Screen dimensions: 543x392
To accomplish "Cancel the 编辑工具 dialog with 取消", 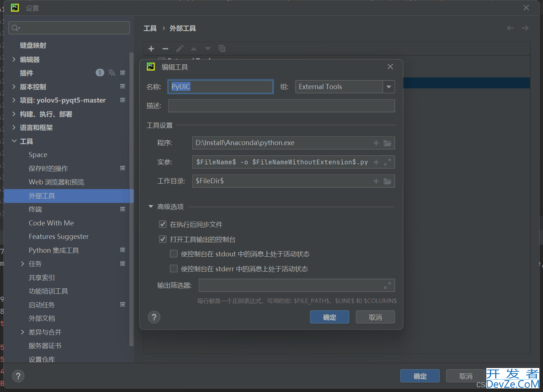I will click(375, 317).
